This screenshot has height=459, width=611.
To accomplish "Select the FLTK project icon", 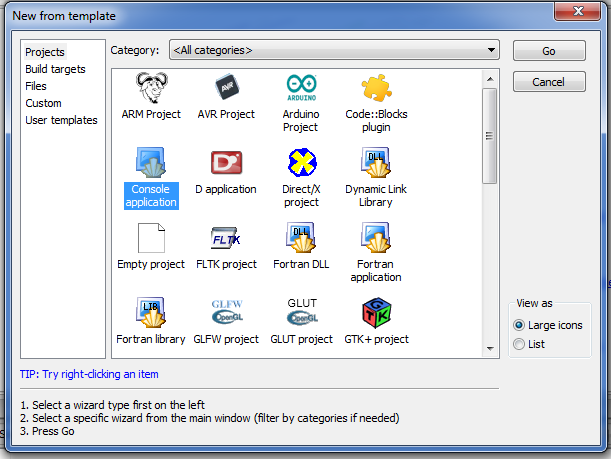I will point(226,238).
